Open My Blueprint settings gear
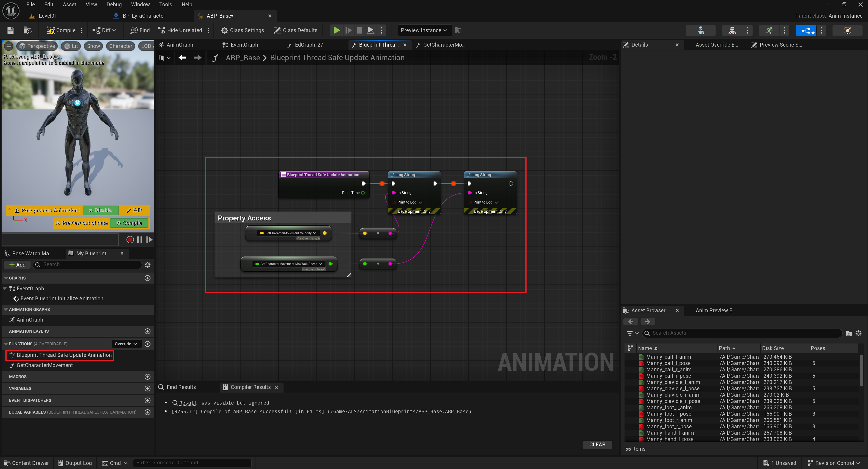This screenshot has height=469, width=868. pyautogui.click(x=147, y=265)
